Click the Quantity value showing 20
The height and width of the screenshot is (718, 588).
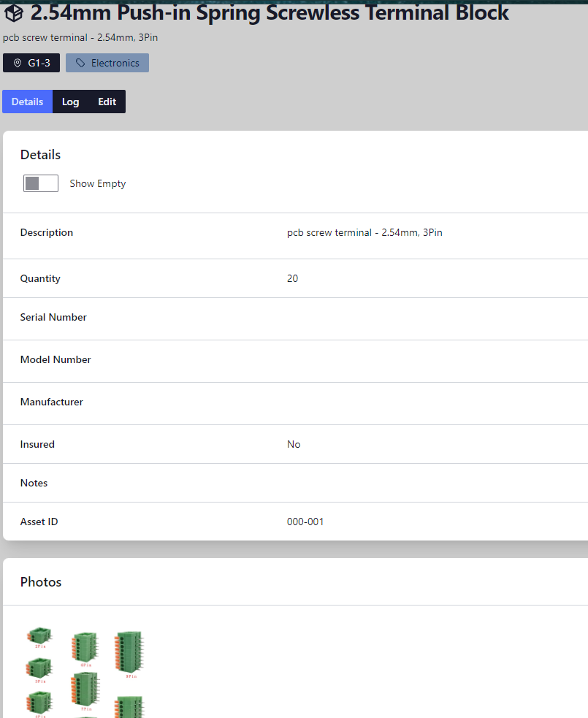click(x=292, y=278)
